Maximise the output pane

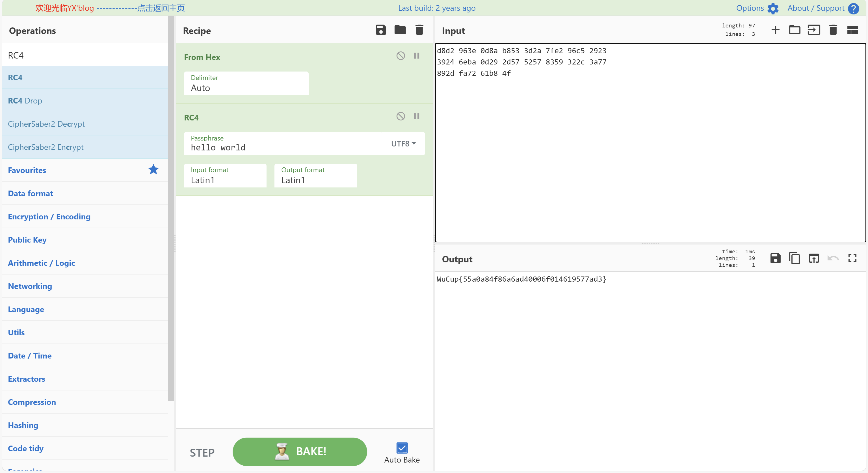click(852, 259)
